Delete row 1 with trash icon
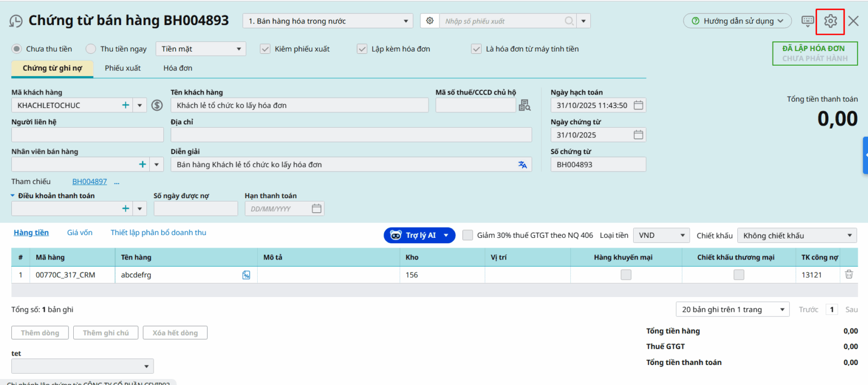 [849, 275]
